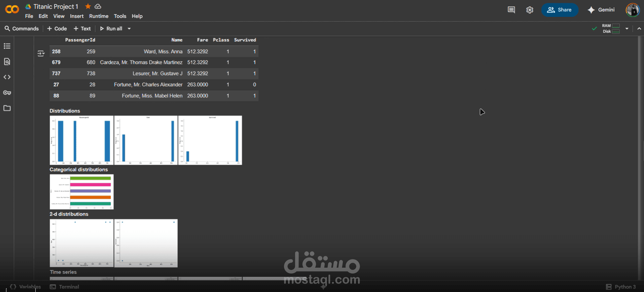Click the cloud save status icon

click(x=98, y=6)
